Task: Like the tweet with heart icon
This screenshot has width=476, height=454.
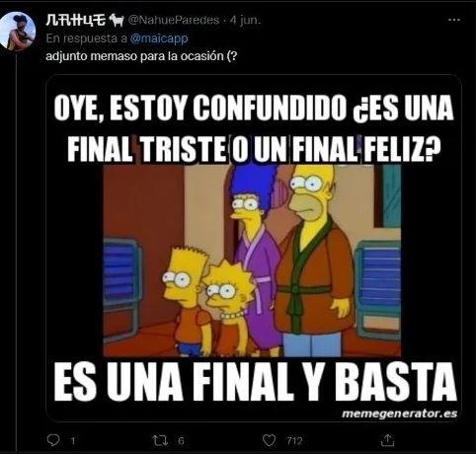Action: tap(269, 440)
